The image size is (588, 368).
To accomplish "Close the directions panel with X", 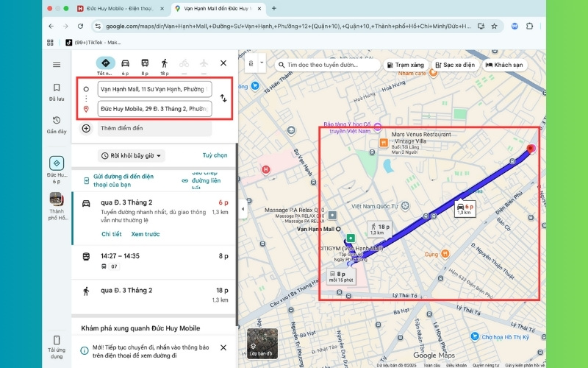I will click(223, 63).
